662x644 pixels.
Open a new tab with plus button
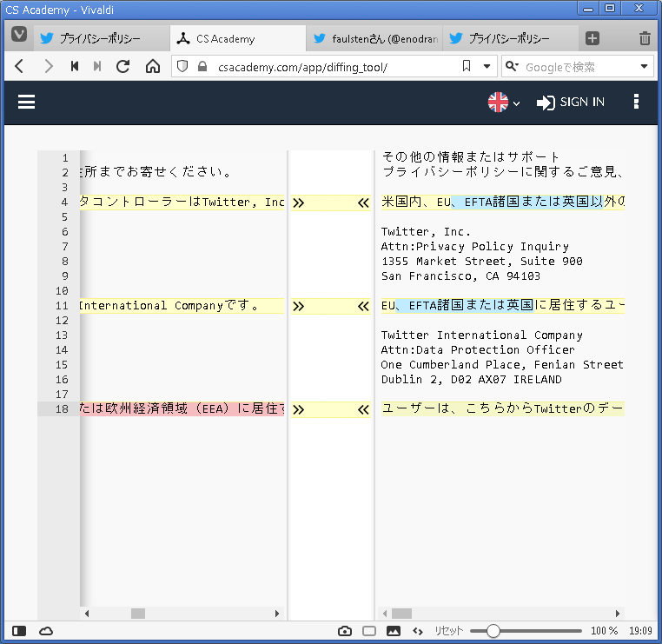pyautogui.click(x=592, y=38)
